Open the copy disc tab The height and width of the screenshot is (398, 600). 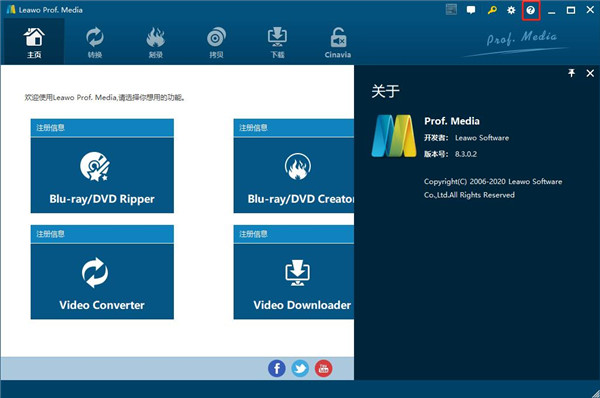coord(216,42)
